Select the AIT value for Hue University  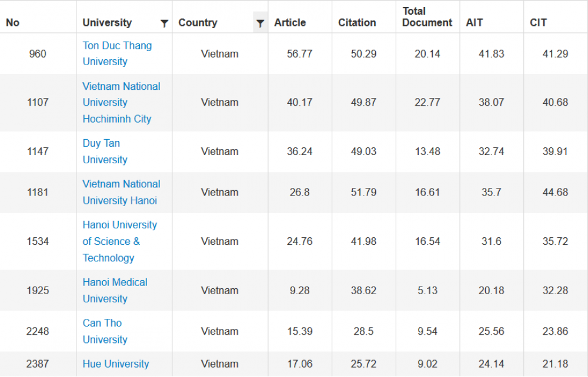[x=491, y=364]
